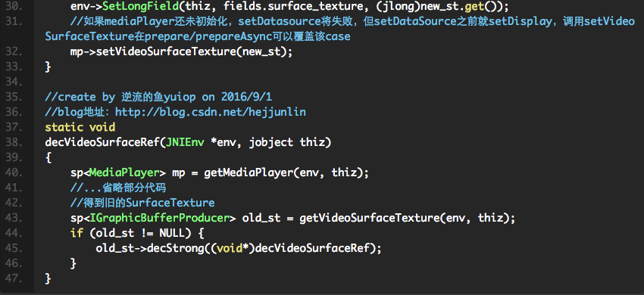Click the JNIEnv parameter type

184,142
